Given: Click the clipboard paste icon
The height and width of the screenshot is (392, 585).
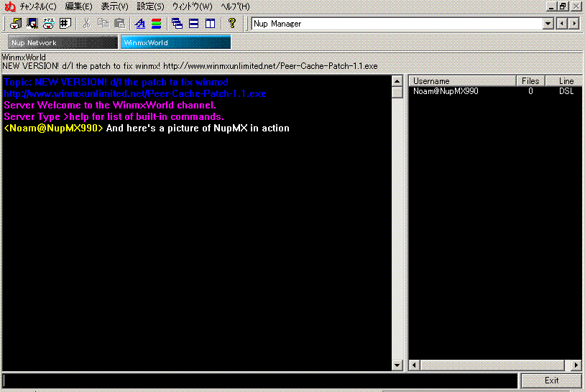Looking at the screenshot, I should pyautogui.click(x=119, y=24).
